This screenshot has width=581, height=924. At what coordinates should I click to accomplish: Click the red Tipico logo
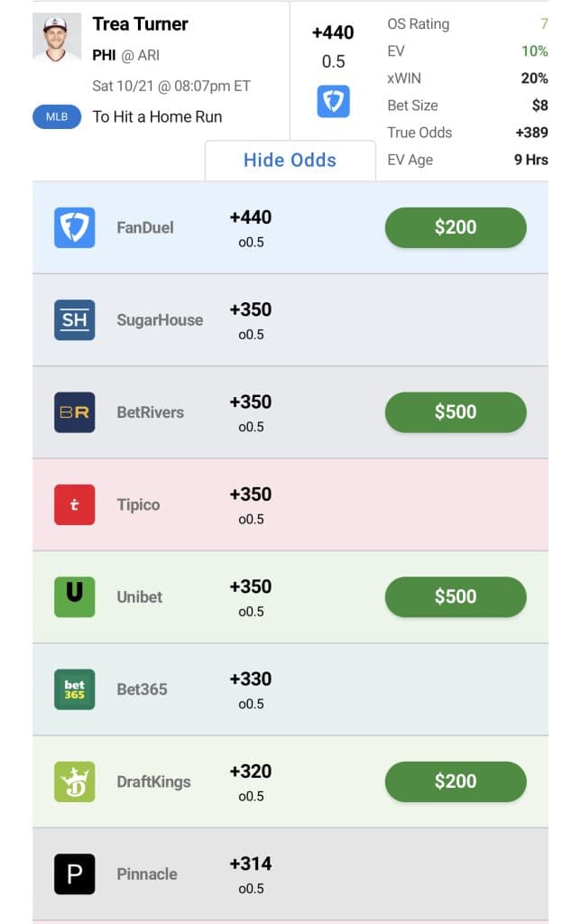click(x=74, y=504)
